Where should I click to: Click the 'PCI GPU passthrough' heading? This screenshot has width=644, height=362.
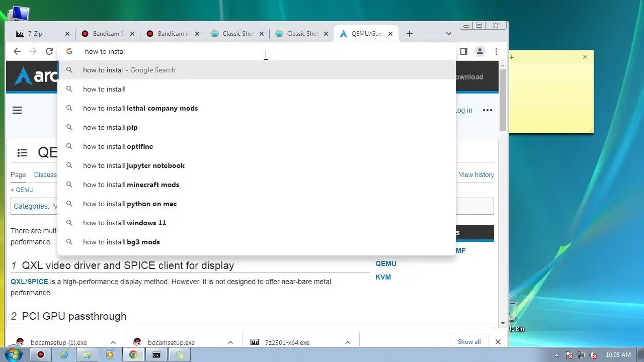74,316
